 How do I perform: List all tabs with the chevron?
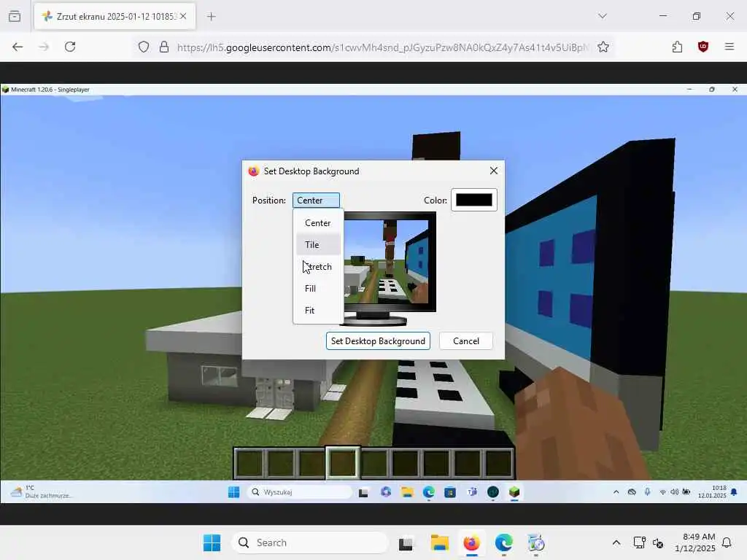603,16
